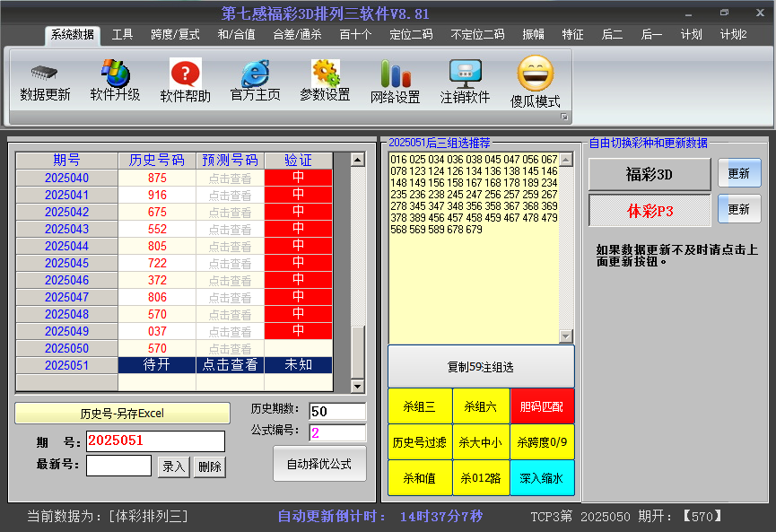Launch 官方主页 homepage icon
Screen dimensions: 776x532
click(255, 74)
